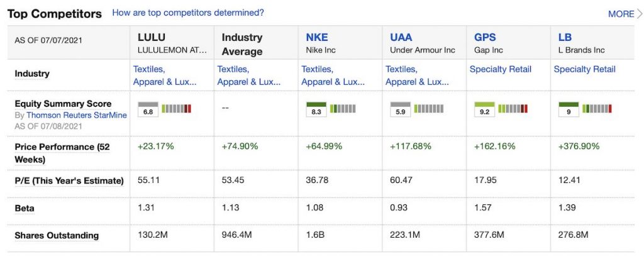The height and width of the screenshot is (256, 644).
Task: Open 'How are top competitors determined?' link
Action: (x=187, y=13)
